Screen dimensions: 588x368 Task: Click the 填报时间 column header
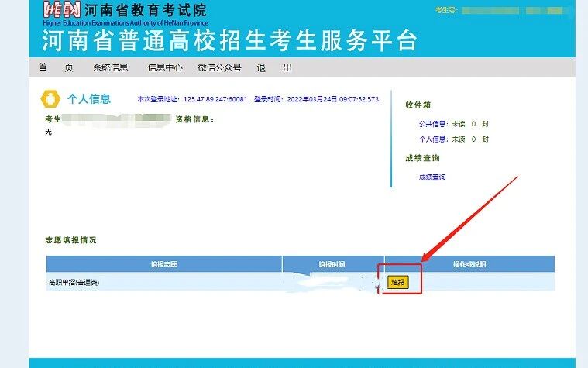tap(332, 264)
